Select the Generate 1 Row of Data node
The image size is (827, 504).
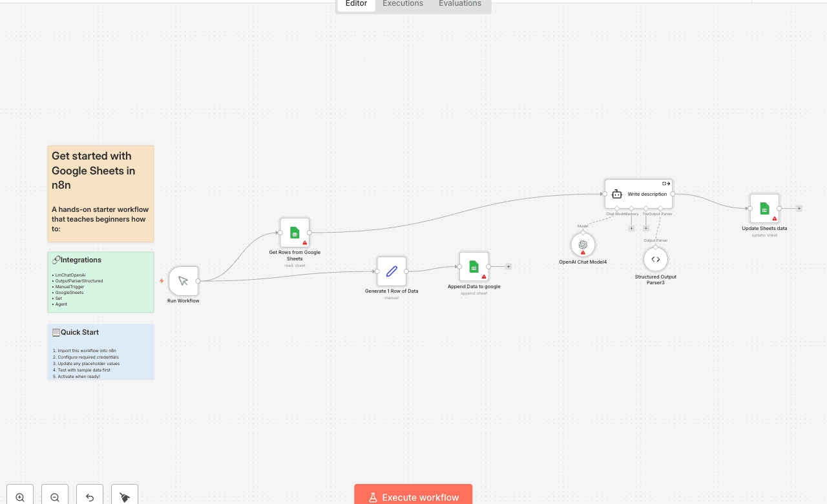coord(392,271)
